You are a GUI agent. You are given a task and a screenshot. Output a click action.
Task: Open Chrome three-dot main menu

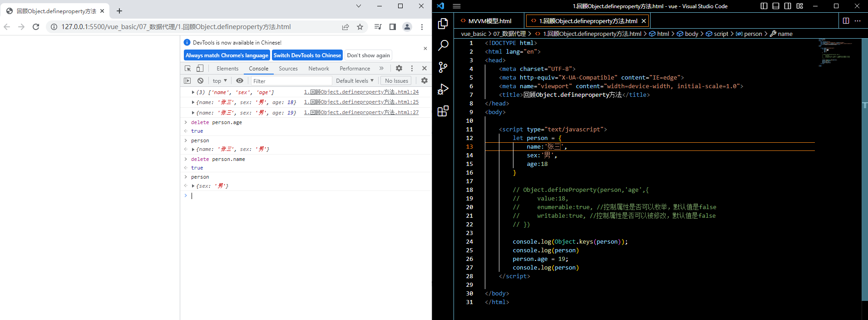click(x=422, y=27)
